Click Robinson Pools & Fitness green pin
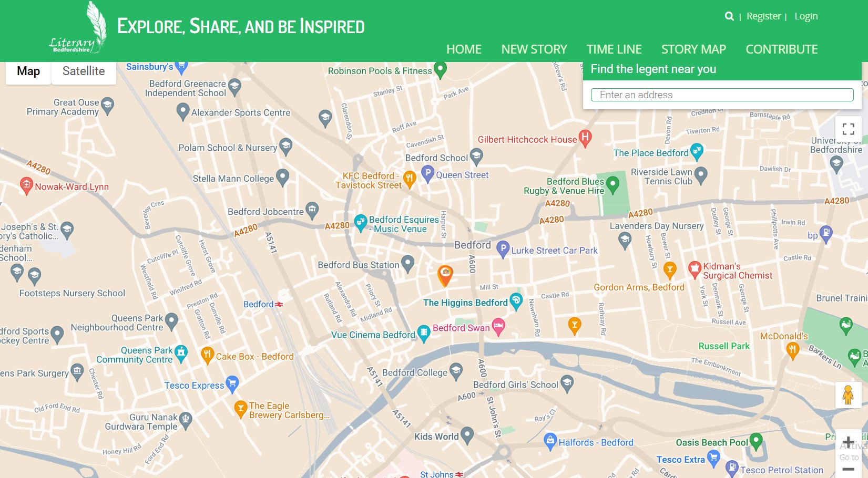The image size is (868, 478). pos(440,70)
